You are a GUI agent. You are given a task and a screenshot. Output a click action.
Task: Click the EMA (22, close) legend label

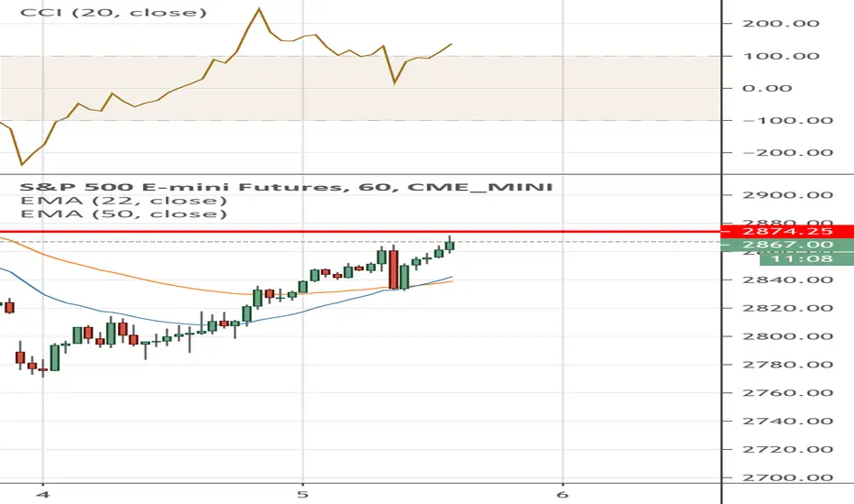click(x=124, y=201)
